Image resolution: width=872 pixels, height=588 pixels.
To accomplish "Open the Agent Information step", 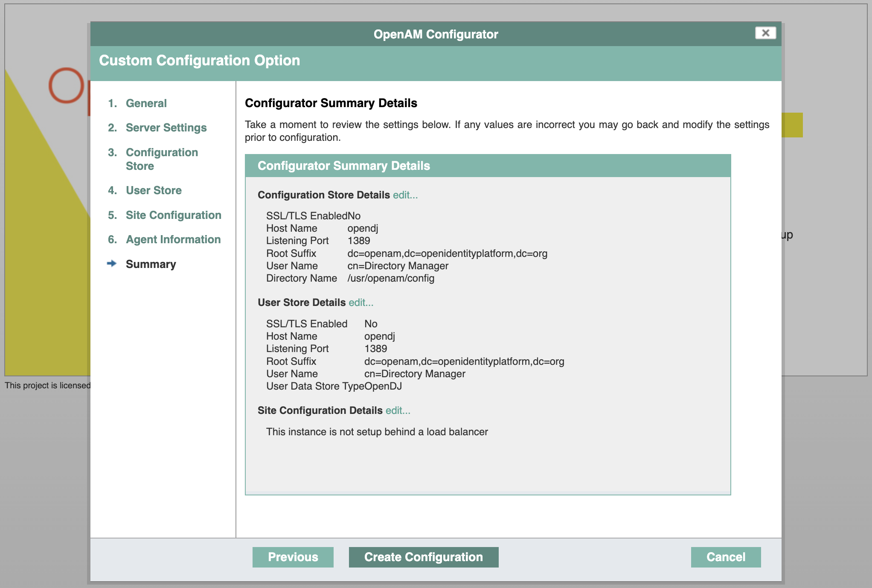I will pyautogui.click(x=173, y=239).
